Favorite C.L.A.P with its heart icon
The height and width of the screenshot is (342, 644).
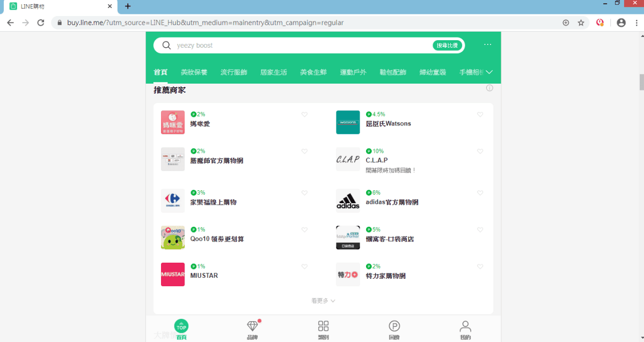[x=480, y=152]
